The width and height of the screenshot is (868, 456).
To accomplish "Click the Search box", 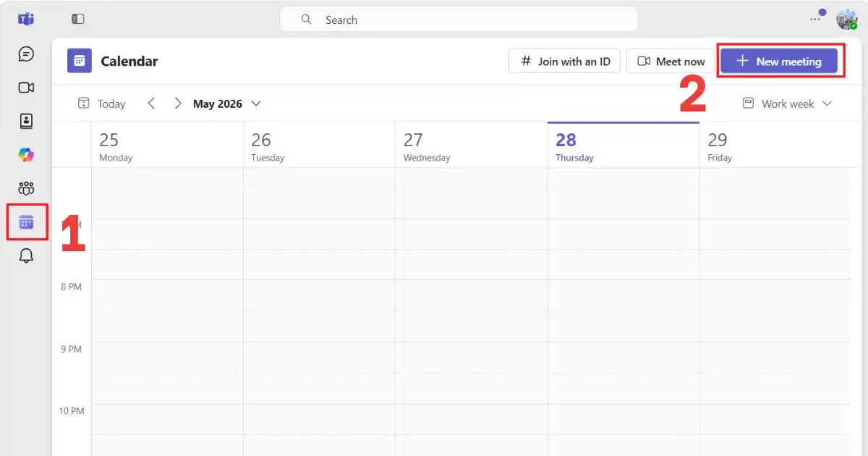I will click(459, 20).
